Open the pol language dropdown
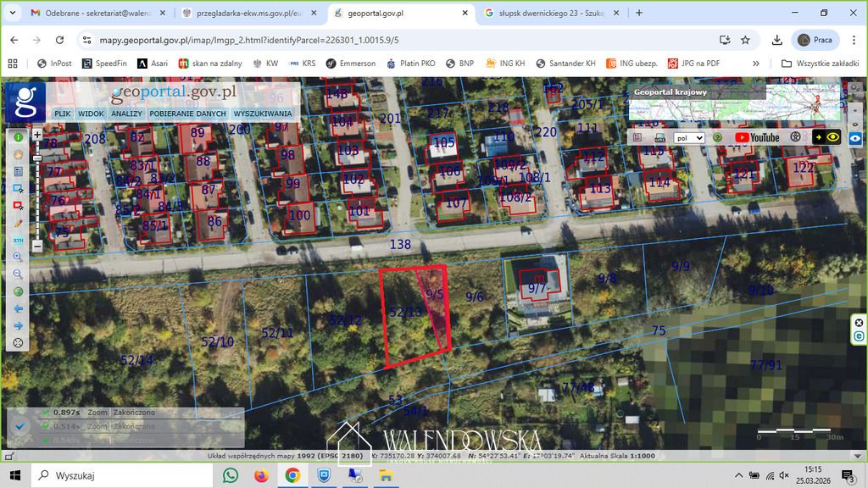 tap(688, 137)
